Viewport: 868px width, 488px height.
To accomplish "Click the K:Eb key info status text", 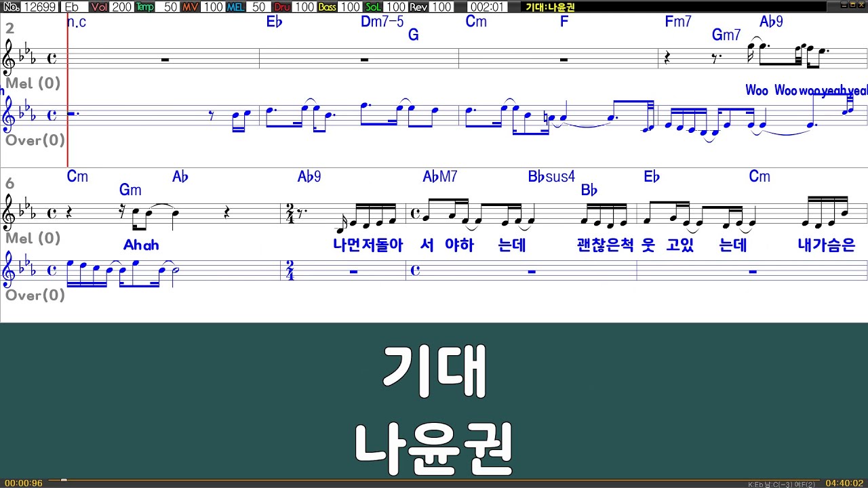I will 781,484.
